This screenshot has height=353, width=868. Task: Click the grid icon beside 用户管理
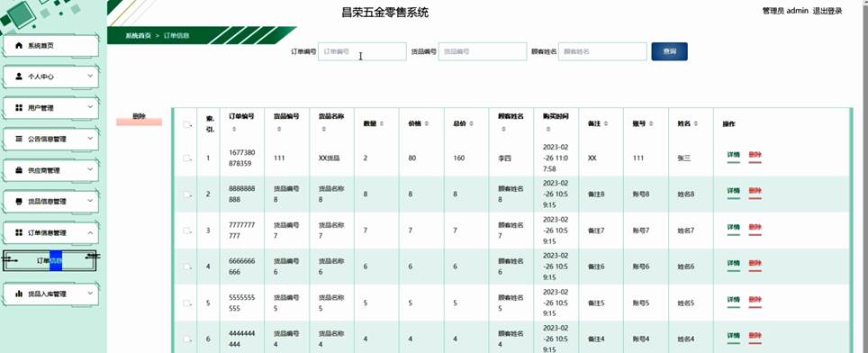(x=20, y=108)
